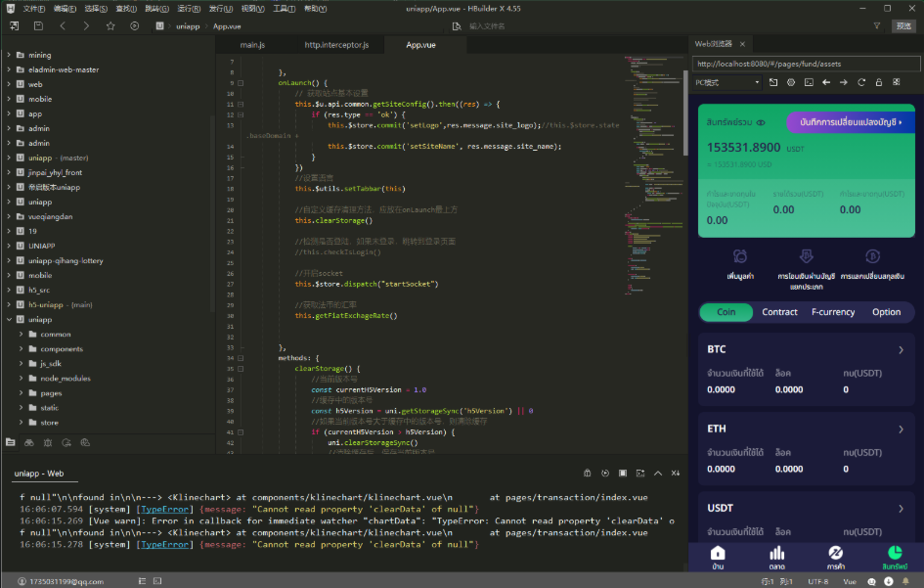This screenshot has height=588, width=924.
Task: Go back with the left arrow toolbar icon
Action: click(x=63, y=26)
